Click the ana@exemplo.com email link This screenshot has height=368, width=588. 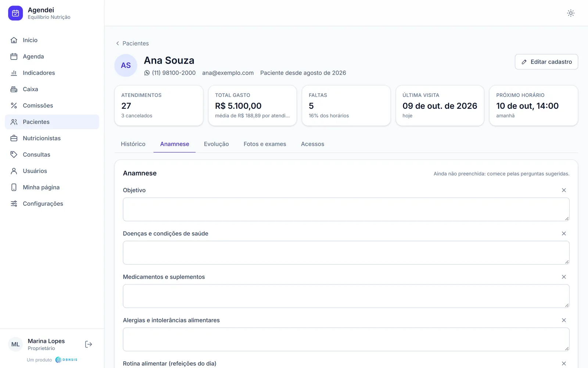pos(228,73)
